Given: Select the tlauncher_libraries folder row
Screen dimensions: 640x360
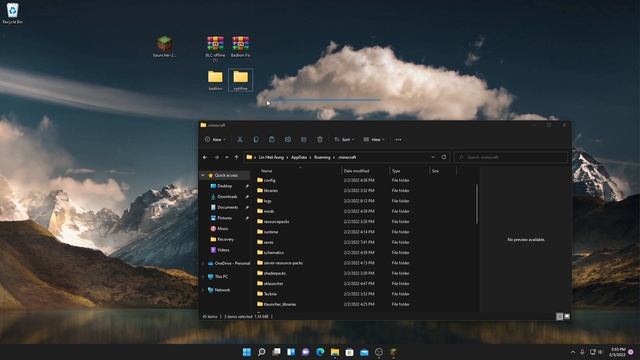Looking at the screenshot, I should pyautogui.click(x=365, y=304).
